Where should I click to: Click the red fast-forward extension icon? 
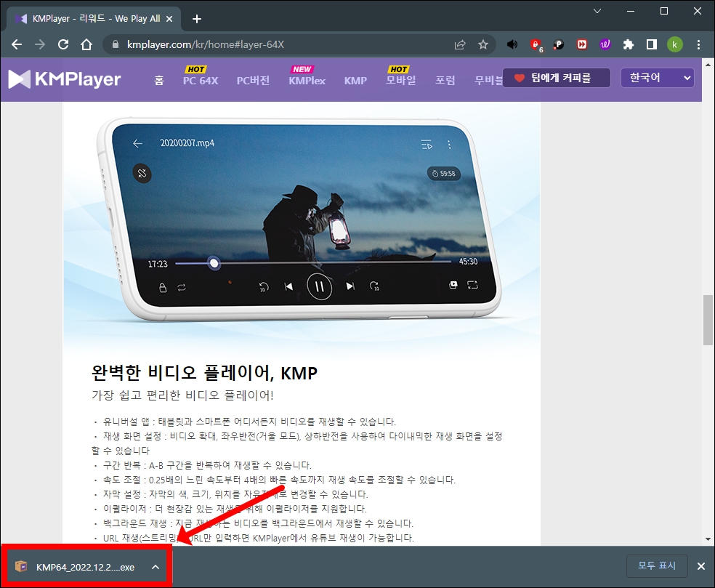[581, 44]
